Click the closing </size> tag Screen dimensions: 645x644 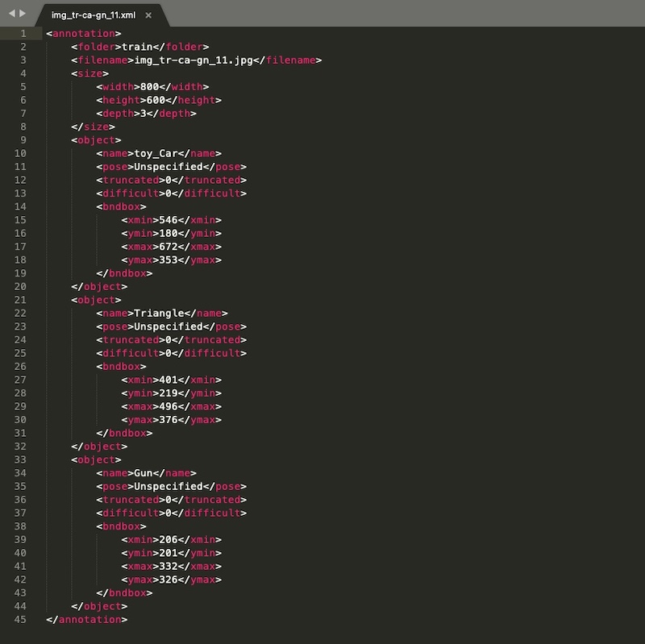93,127
